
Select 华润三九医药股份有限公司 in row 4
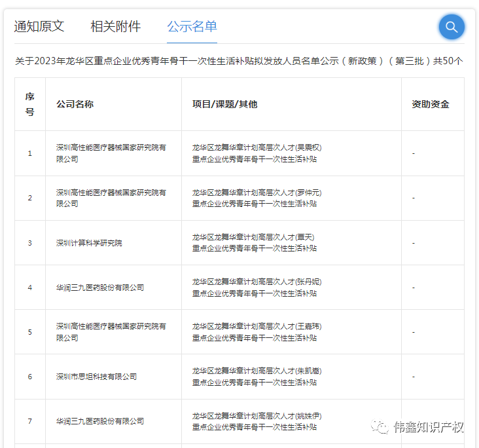pyautogui.click(x=100, y=288)
